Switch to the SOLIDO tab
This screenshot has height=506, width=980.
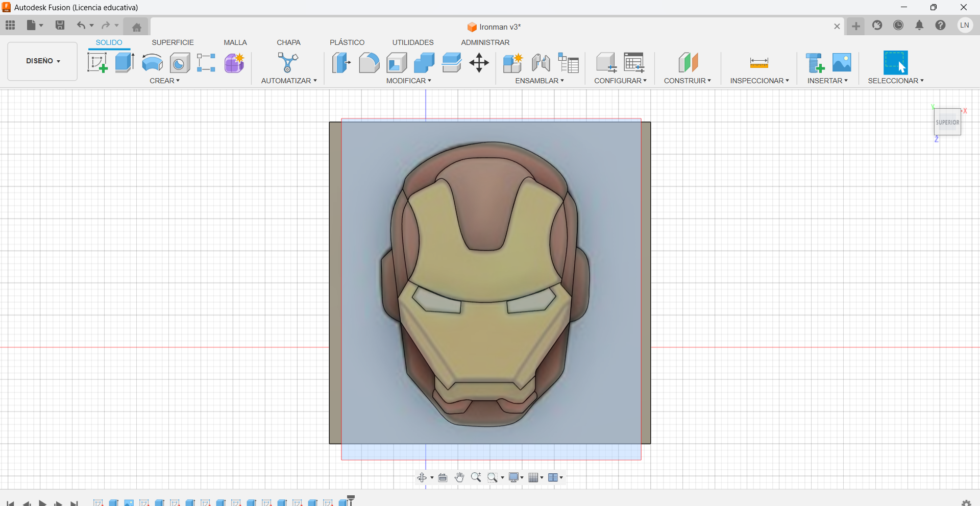(109, 42)
